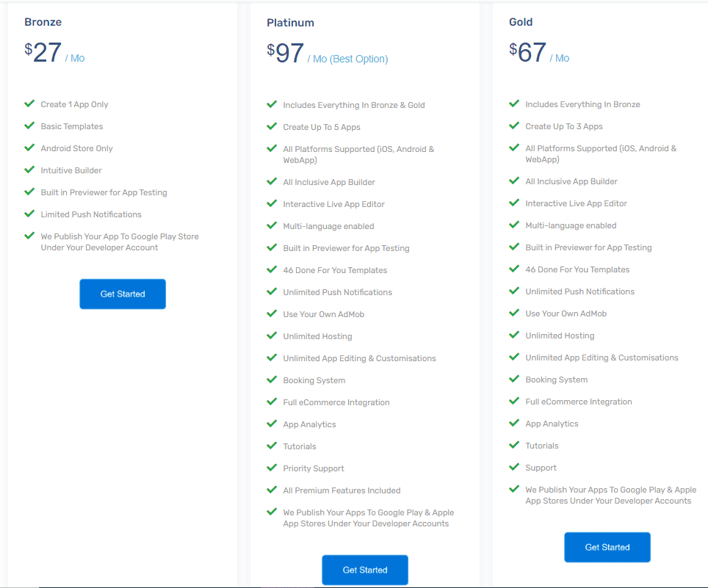
Task: Click the '/ Mo (Best Option)' label
Action: (x=347, y=59)
